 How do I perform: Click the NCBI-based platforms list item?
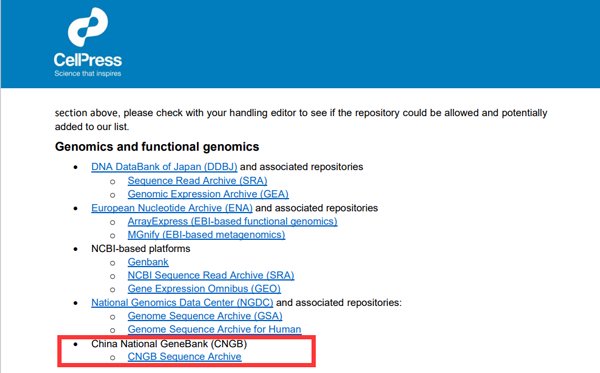click(x=140, y=249)
